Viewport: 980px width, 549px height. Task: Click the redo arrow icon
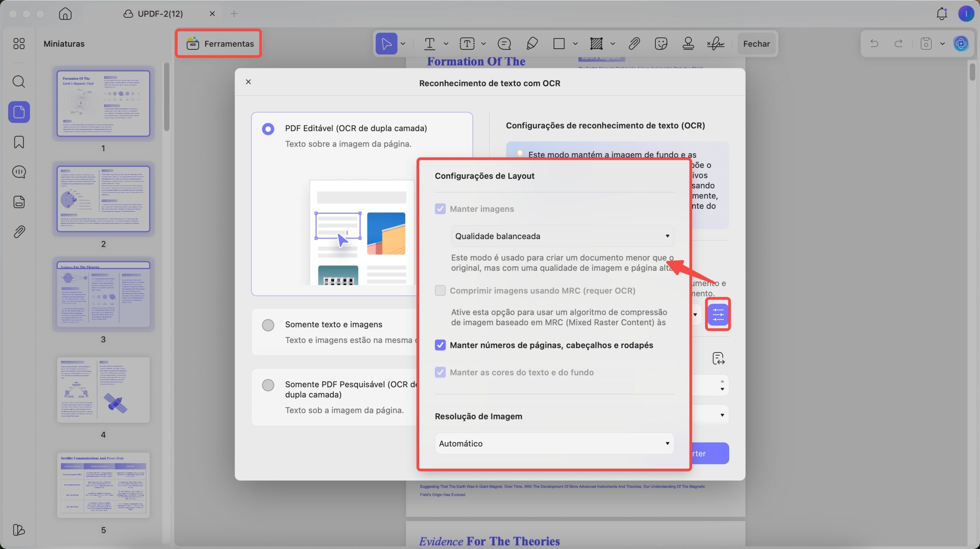click(x=898, y=43)
